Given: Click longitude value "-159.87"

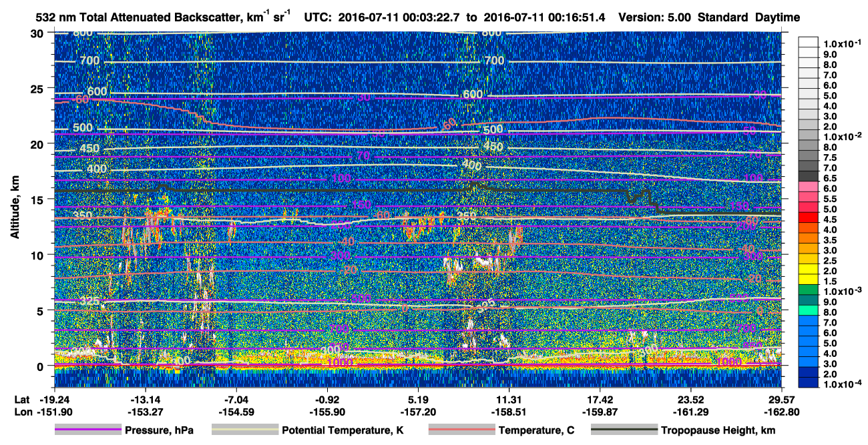Looking at the screenshot, I should point(600,412).
